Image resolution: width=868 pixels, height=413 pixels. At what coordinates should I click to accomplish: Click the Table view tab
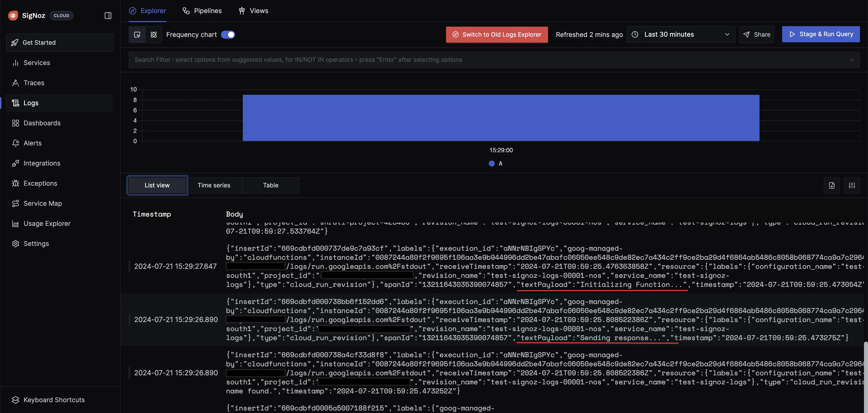coord(271,185)
